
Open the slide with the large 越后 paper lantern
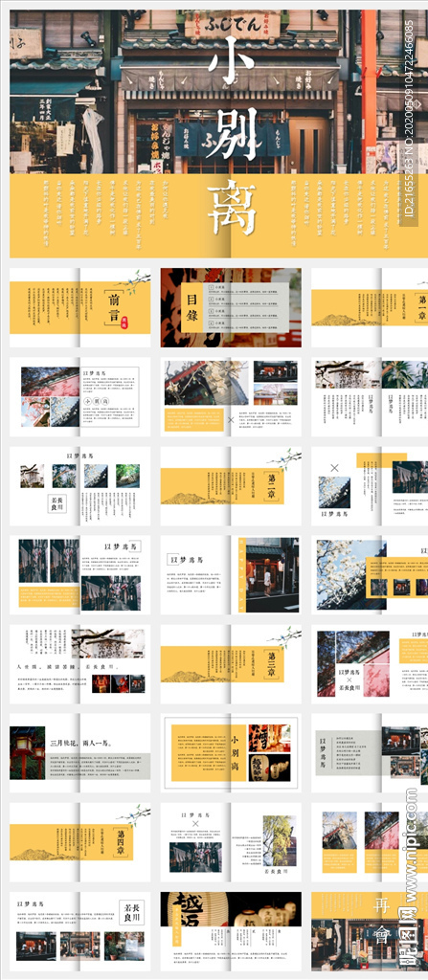pyautogui.click(x=231, y=931)
